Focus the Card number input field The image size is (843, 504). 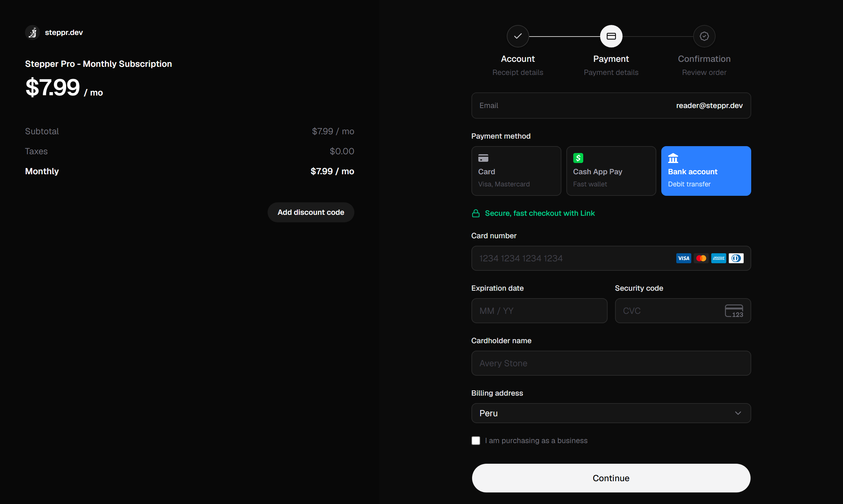pos(611,259)
